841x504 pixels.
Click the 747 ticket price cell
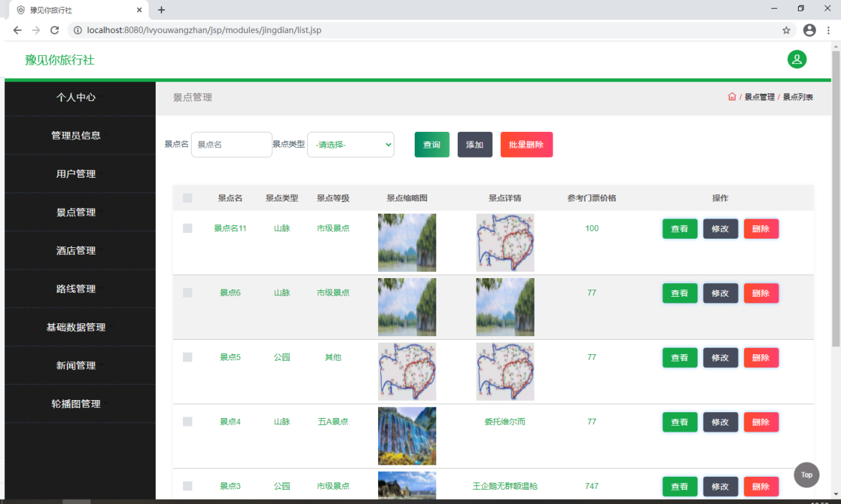click(591, 486)
